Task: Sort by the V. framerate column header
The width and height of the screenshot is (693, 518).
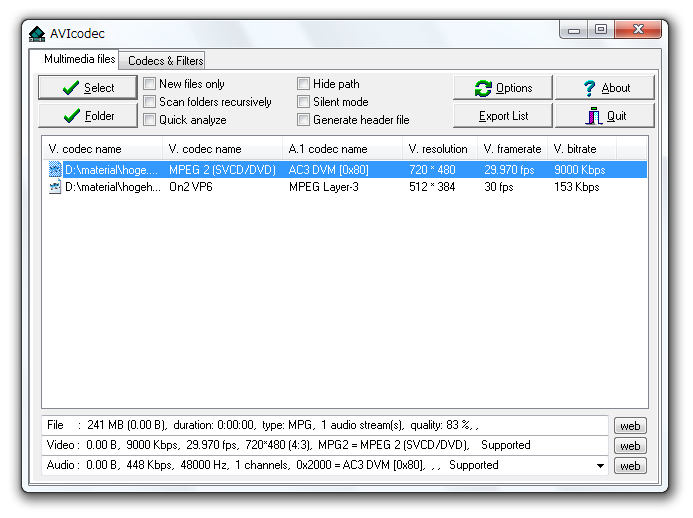Action: [513, 149]
